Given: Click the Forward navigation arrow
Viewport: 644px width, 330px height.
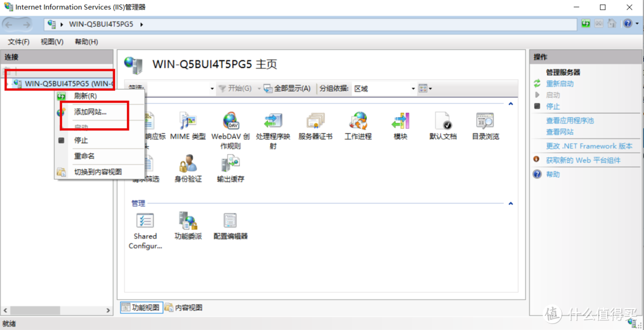Looking at the screenshot, I should 26,24.
